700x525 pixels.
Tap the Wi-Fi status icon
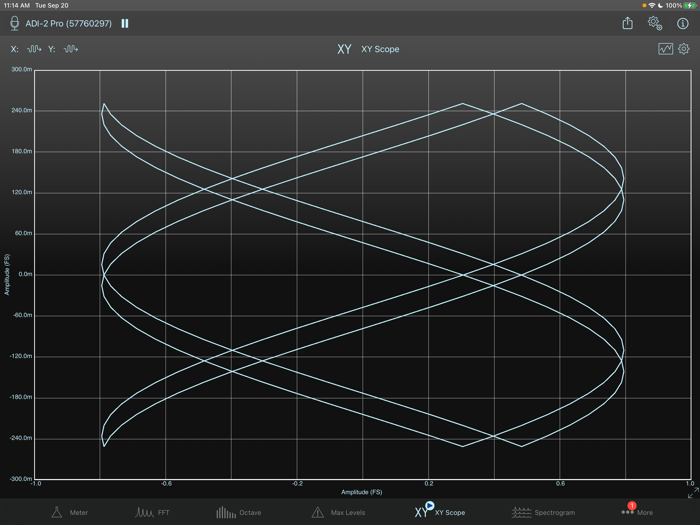coord(652,5)
